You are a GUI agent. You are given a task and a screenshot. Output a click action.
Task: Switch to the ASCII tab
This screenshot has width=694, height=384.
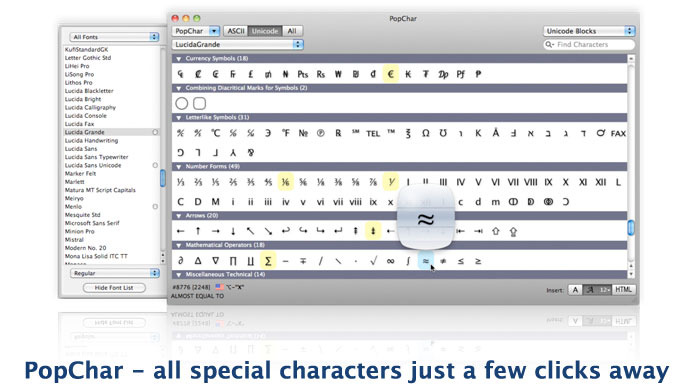click(235, 31)
